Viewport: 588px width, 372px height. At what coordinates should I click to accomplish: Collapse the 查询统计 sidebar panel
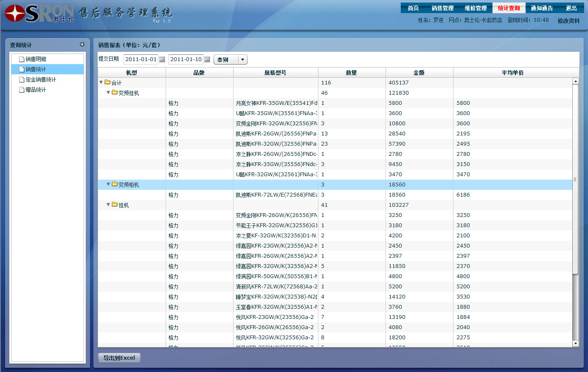coord(82,44)
